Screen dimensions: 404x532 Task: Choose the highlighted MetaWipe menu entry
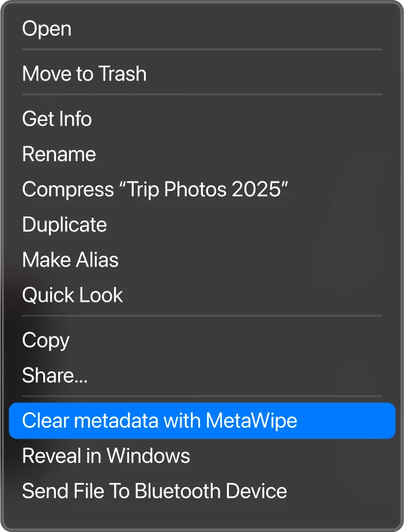point(160,420)
